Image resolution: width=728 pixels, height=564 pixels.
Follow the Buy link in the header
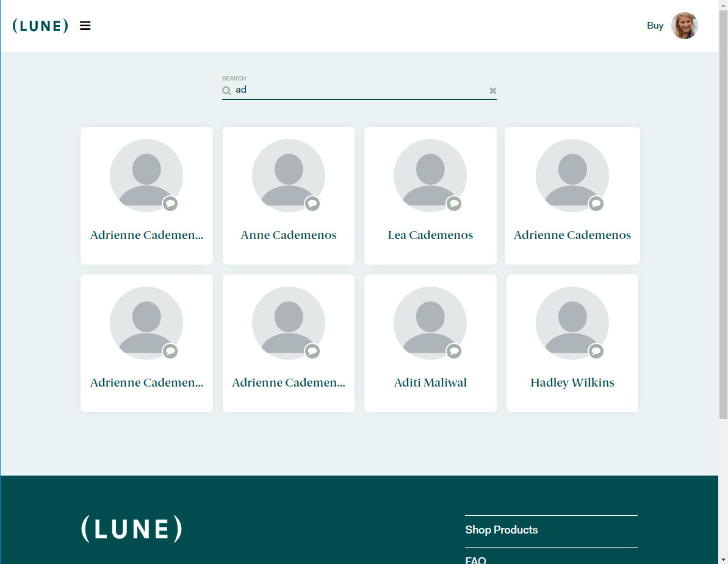(655, 26)
